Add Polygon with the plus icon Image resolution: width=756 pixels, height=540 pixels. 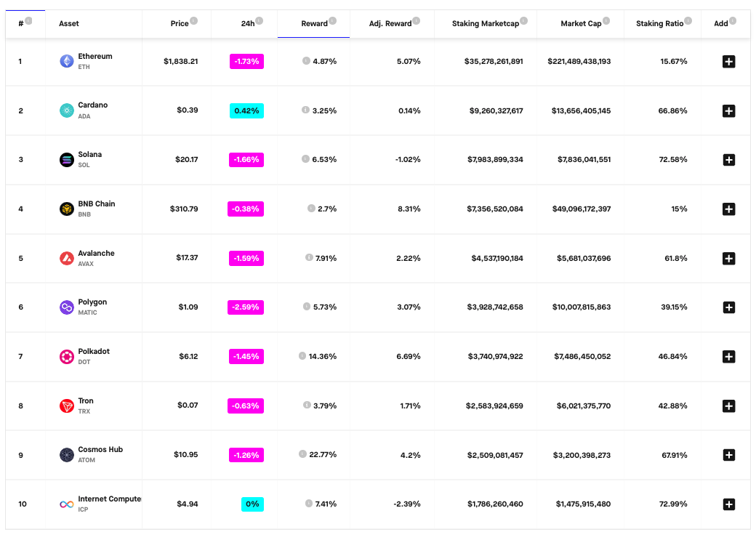728,307
